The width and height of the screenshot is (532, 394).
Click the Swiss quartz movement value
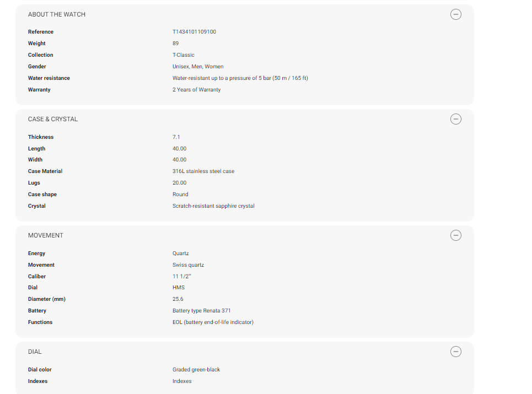click(x=189, y=265)
